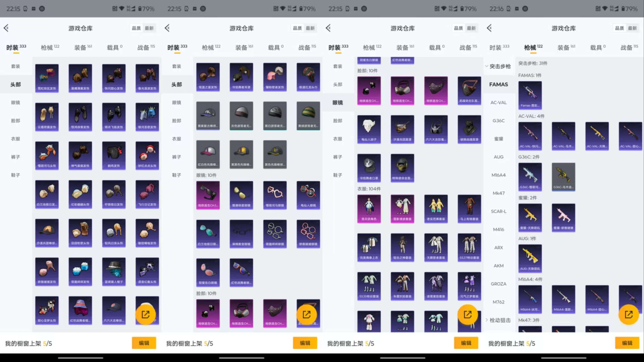Open the 黄绿游落者 striped beanie item
This screenshot has height=362, width=644.
coord(308,115)
